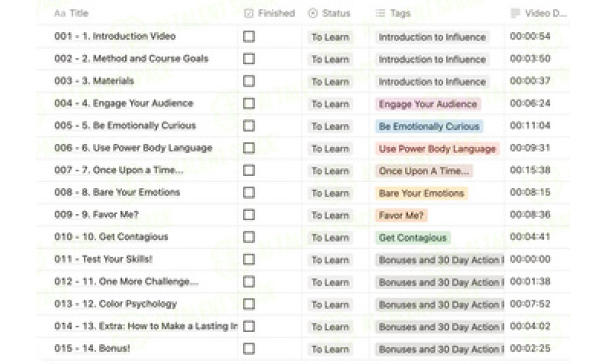
Task: Click the Finished column checkbox icon
Action: [x=249, y=13]
